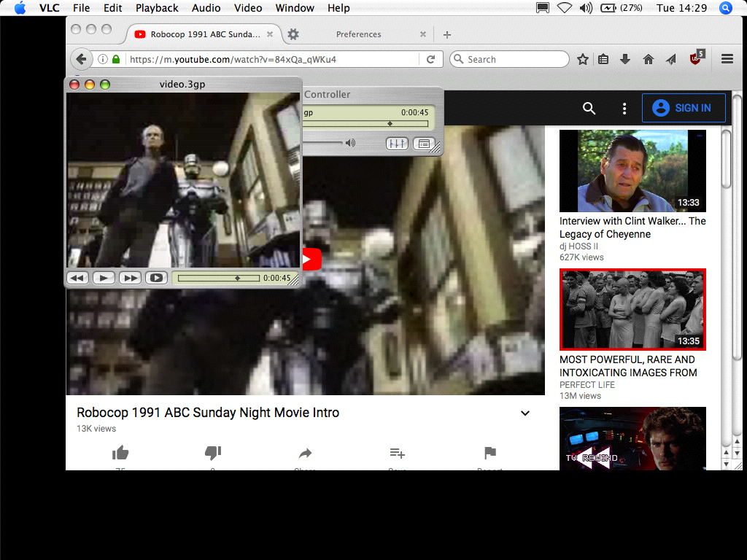The width and height of the screenshot is (747, 560).
Task: Go to the browser home page icon
Action: click(649, 59)
